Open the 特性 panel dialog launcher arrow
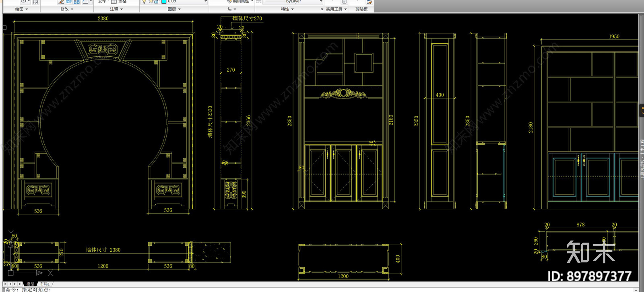This screenshot has width=644, height=292. pos(322,9)
